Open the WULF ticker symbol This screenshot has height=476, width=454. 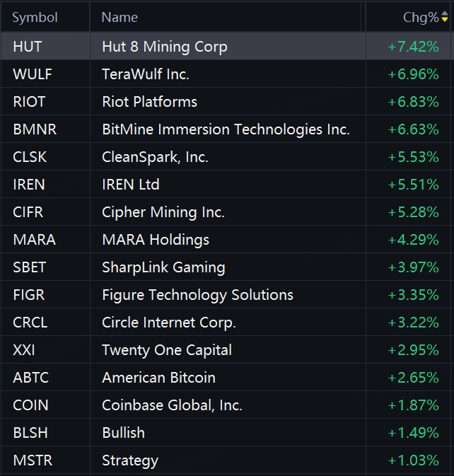coord(33,74)
